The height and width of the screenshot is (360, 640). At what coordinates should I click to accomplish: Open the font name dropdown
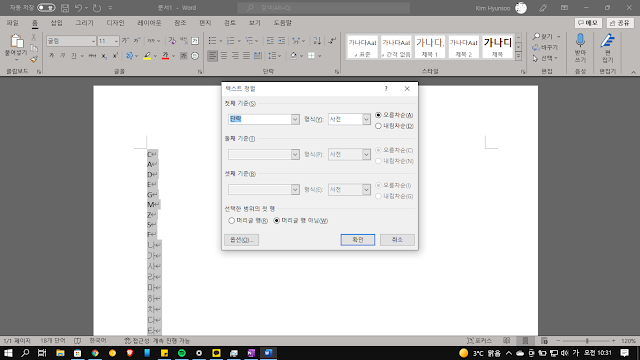[93, 41]
